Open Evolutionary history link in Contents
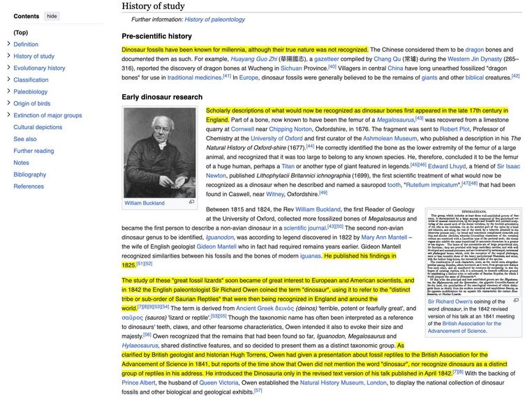This screenshot has height=400, width=532. click(39, 68)
